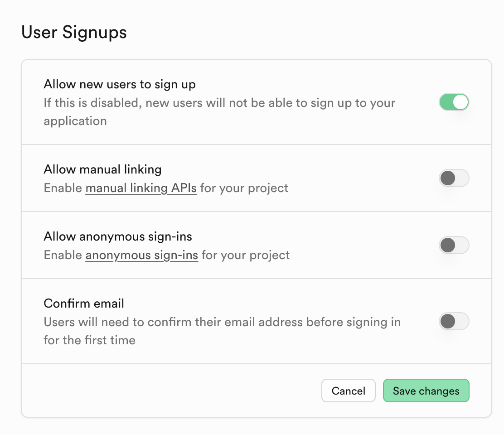This screenshot has width=504, height=434.
Task: Turn on email confirmation requirement
Action: pyautogui.click(x=454, y=321)
